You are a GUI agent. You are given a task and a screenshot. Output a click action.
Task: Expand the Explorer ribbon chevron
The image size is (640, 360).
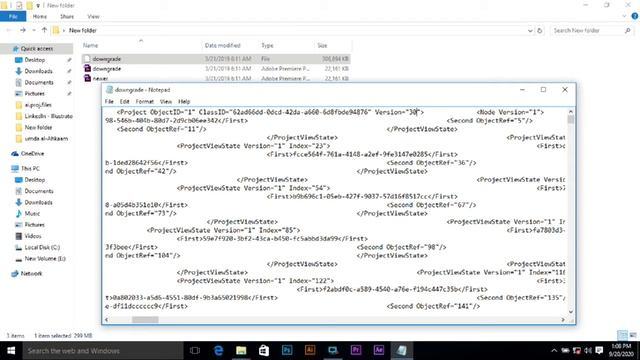(x=624, y=16)
